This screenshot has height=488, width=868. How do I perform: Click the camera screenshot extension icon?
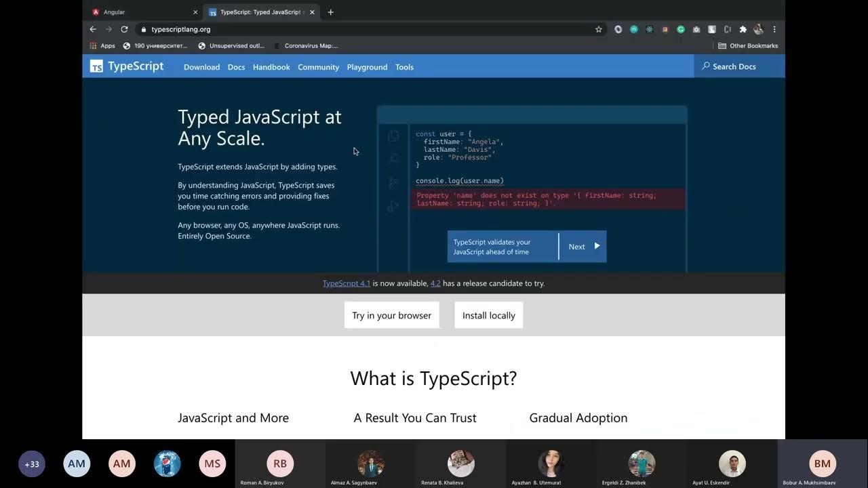[696, 29]
